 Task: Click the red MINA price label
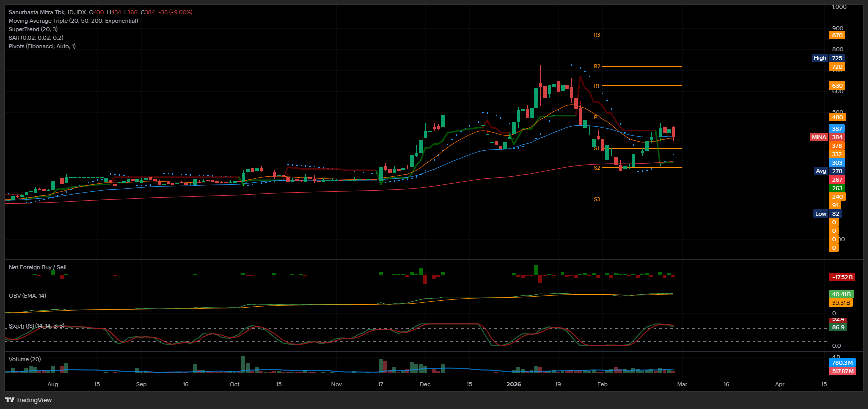click(x=819, y=137)
